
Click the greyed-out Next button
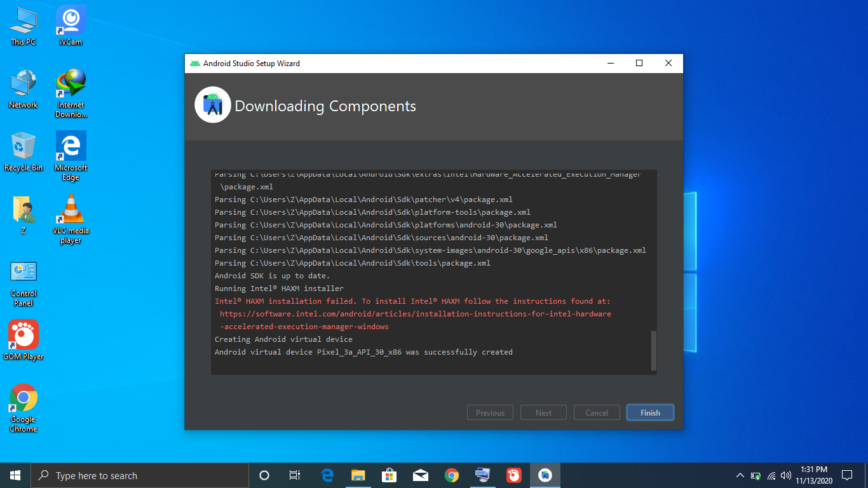pos(543,412)
